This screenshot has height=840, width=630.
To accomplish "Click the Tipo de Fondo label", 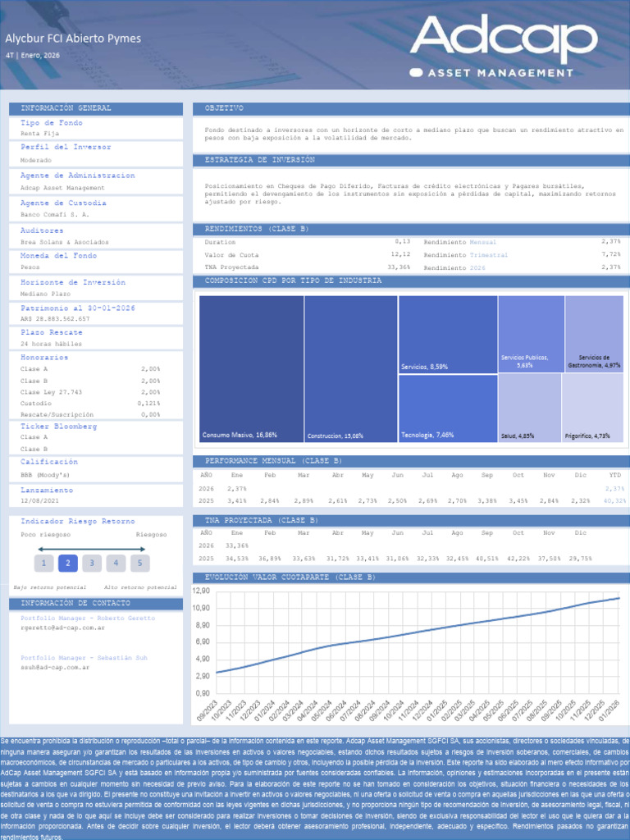I will [x=52, y=123].
